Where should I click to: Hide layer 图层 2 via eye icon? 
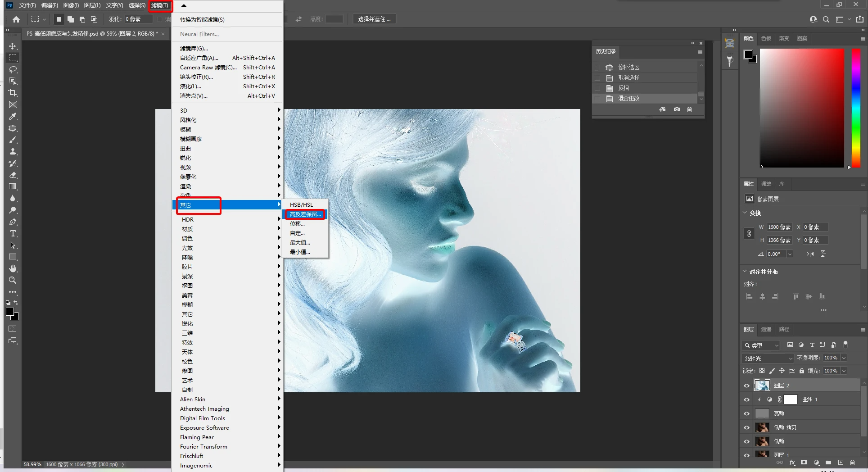pyautogui.click(x=746, y=386)
